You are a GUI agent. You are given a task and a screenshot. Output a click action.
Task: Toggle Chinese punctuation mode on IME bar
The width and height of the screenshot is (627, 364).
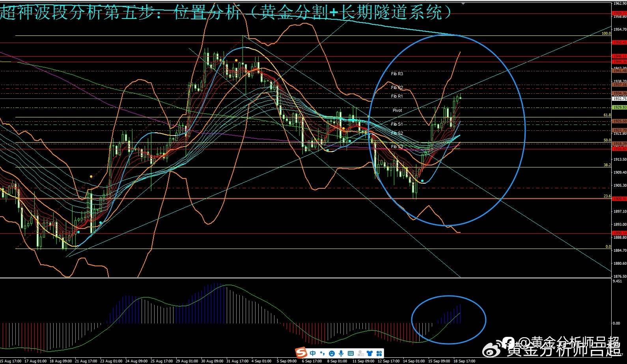coord(322,353)
